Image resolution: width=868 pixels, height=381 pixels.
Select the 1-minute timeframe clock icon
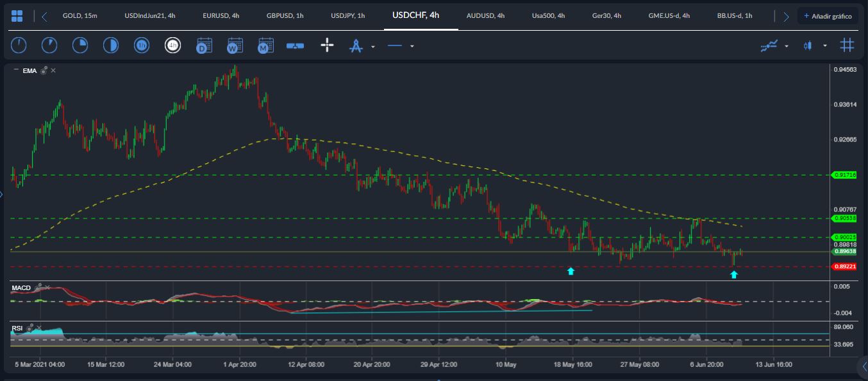19,45
